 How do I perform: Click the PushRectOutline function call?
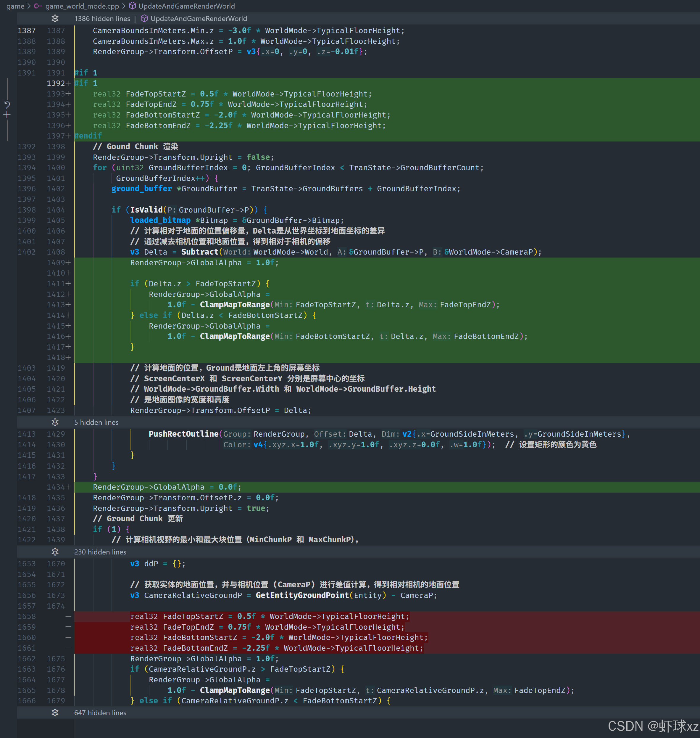(183, 434)
